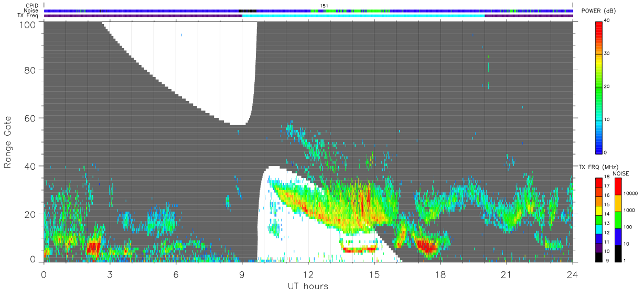Click the NOISE legend title
The width and height of the screenshot is (644, 297).
621,173
